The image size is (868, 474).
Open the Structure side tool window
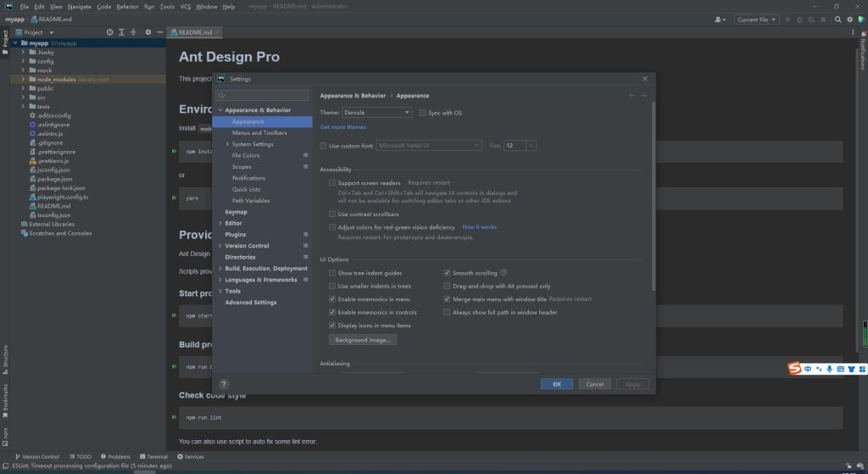pos(5,360)
